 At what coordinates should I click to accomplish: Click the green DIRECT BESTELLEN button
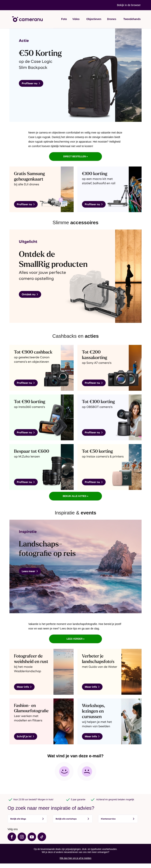(75, 156)
